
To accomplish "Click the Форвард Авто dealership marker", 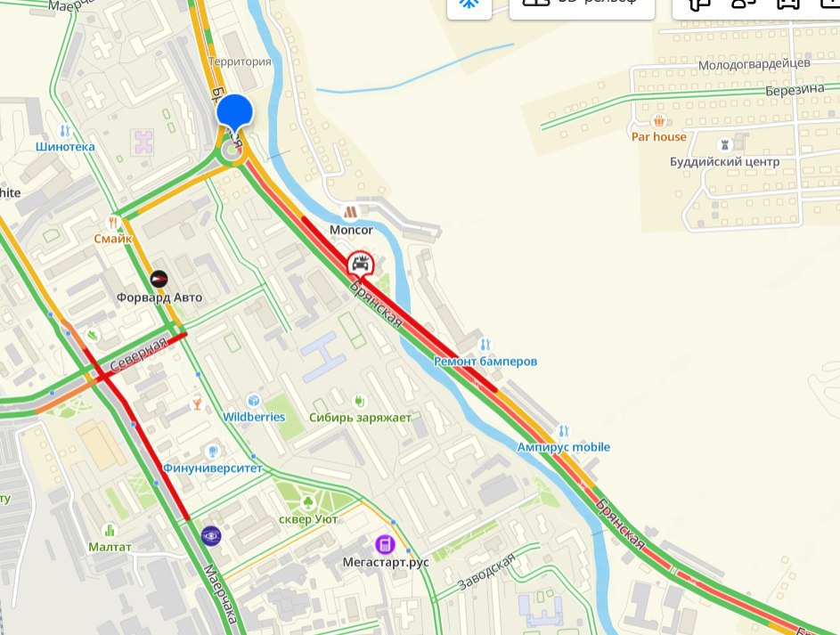I will coord(159,279).
